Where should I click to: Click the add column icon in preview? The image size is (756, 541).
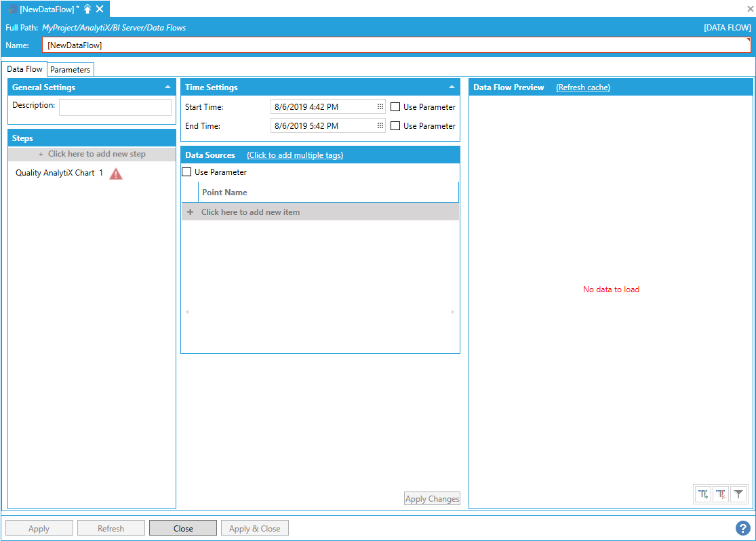click(x=704, y=495)
